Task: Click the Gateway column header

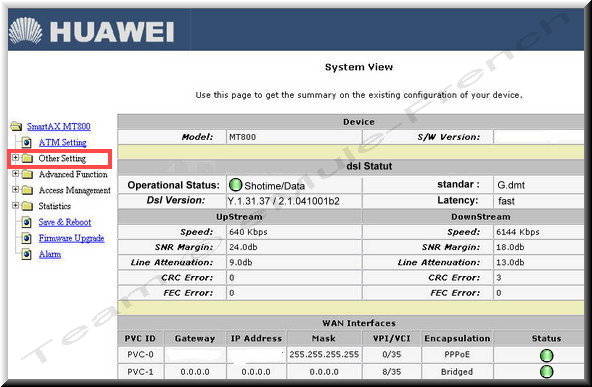Action: click(195, 339)
